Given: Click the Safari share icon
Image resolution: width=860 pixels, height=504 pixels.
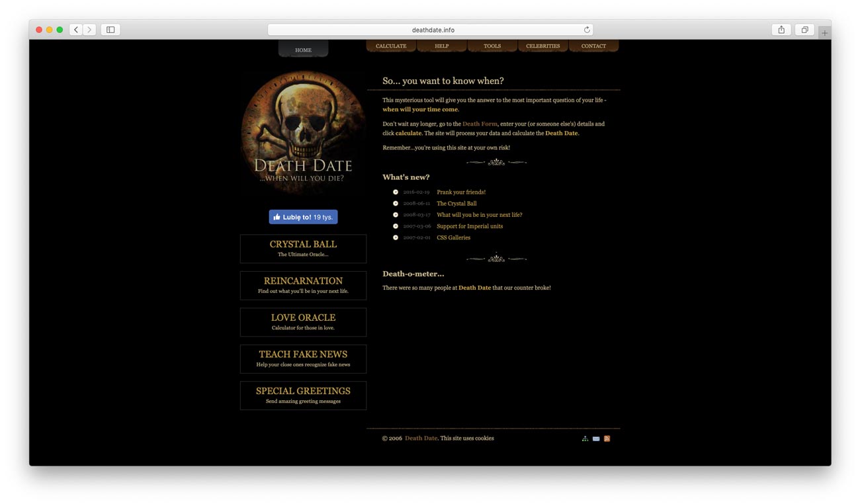Looking at the screenshot, I should pyautogui.click(x=781, y=30).
